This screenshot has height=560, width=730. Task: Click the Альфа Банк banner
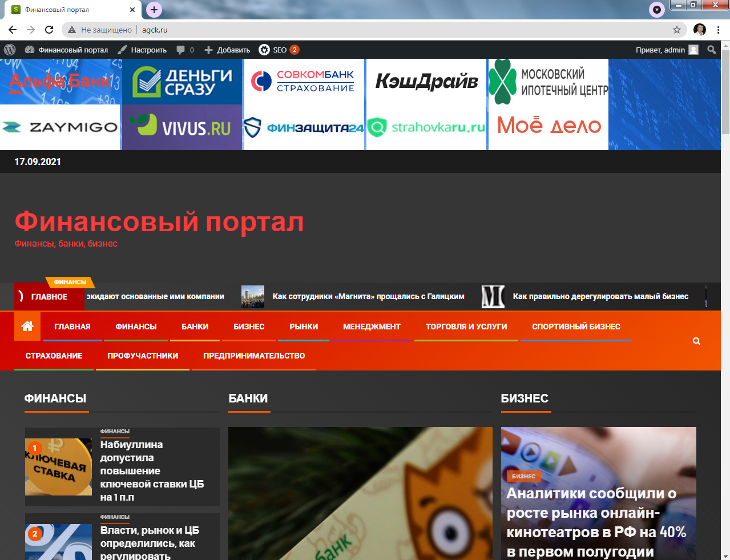coord(60,82)
